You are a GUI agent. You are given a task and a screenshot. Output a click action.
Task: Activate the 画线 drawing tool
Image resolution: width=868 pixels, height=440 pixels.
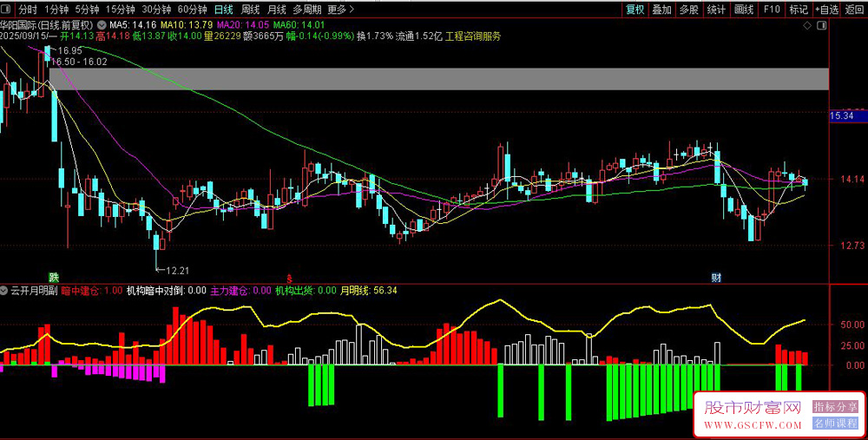coord(744,10)
